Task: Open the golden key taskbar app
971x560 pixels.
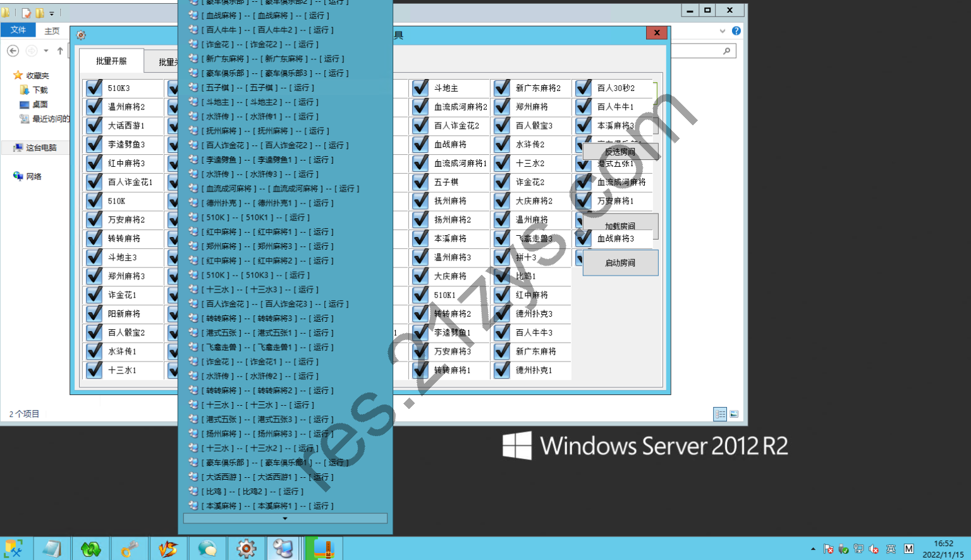Action: pos(130,549)
